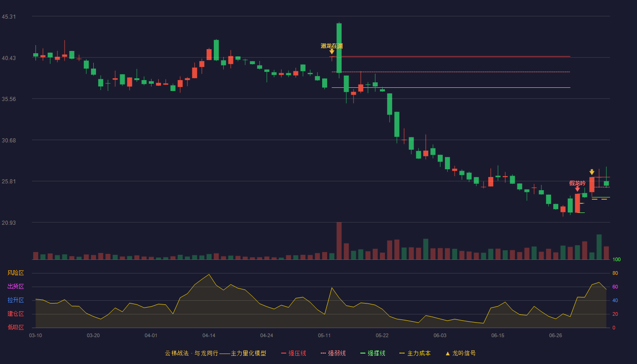This screenshot has width=637, height=364.
Task: Click the 60 indicator scale label
Action: [615, 287]
